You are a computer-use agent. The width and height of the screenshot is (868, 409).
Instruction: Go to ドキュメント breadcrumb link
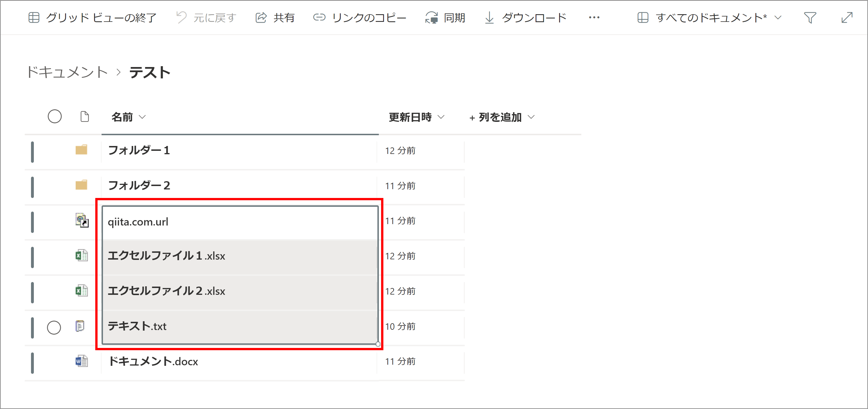coord(67,72)
